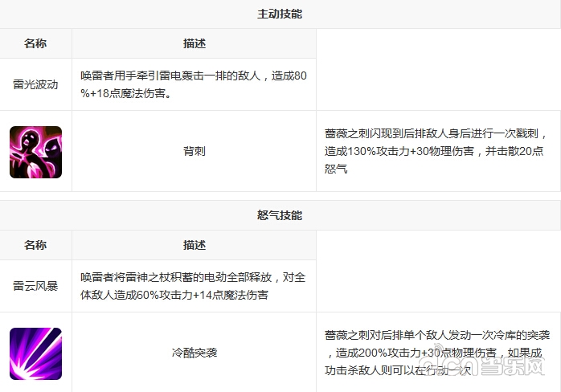Click the 雷云风暴 description mentioning 60%攻击力

tap(193, 285)
